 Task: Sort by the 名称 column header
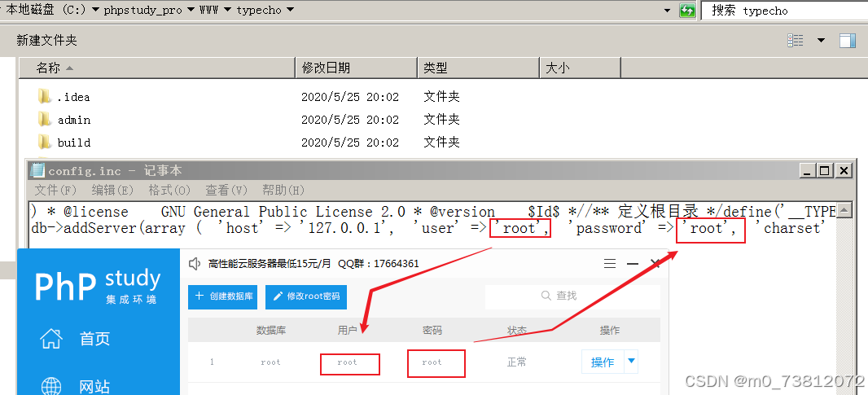tap(157, 68)
